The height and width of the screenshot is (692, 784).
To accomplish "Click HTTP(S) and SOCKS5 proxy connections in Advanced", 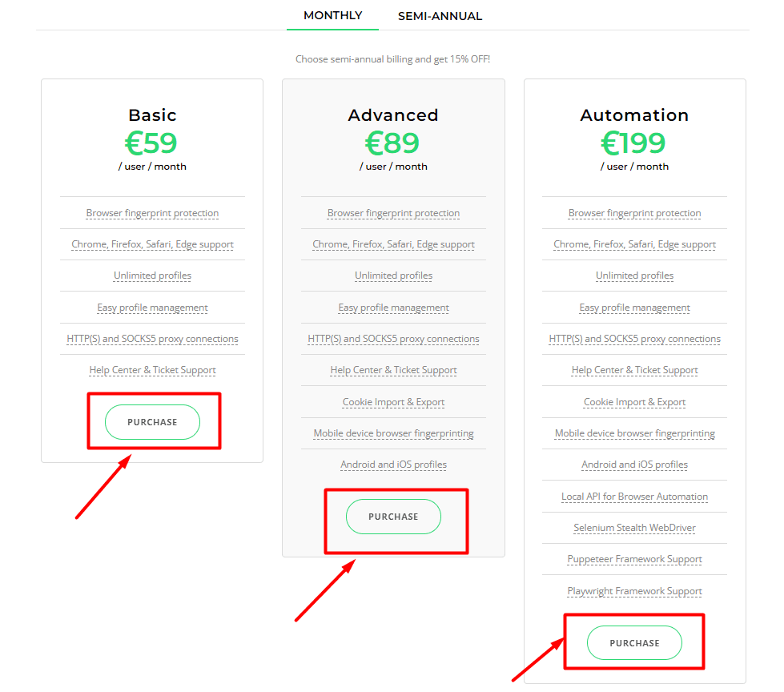I will coord(393,339).
